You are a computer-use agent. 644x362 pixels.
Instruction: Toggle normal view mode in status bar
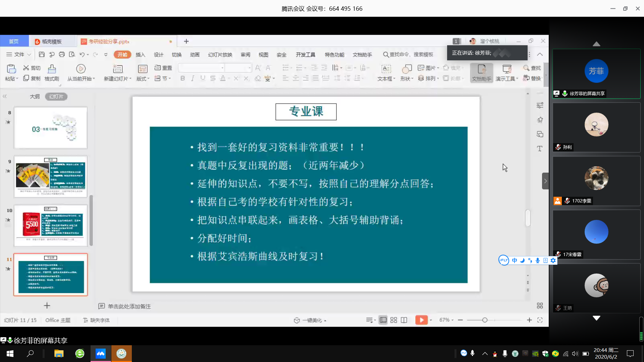383,320
